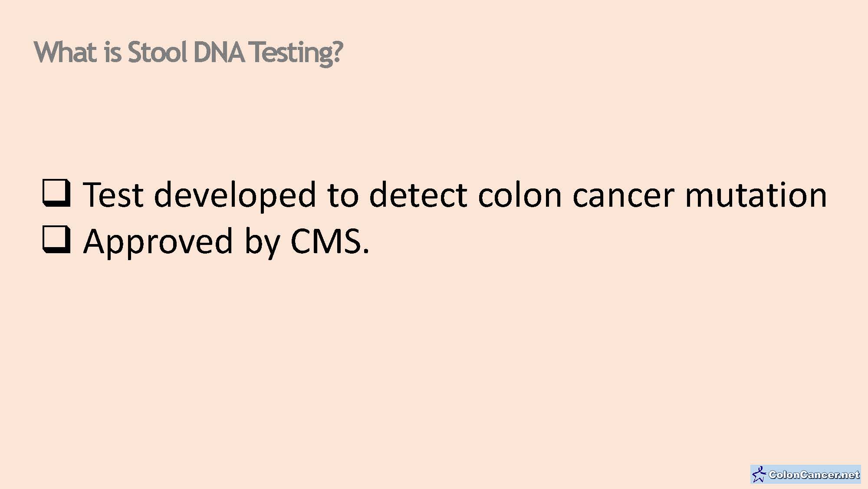Click the word "colon" in the first bullet
The image size is (868, 489).
click(519, 195)
